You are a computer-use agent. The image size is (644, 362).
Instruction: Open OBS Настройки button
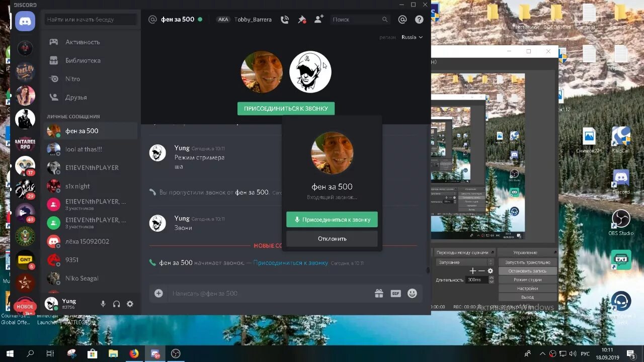(x=527, y=289)
